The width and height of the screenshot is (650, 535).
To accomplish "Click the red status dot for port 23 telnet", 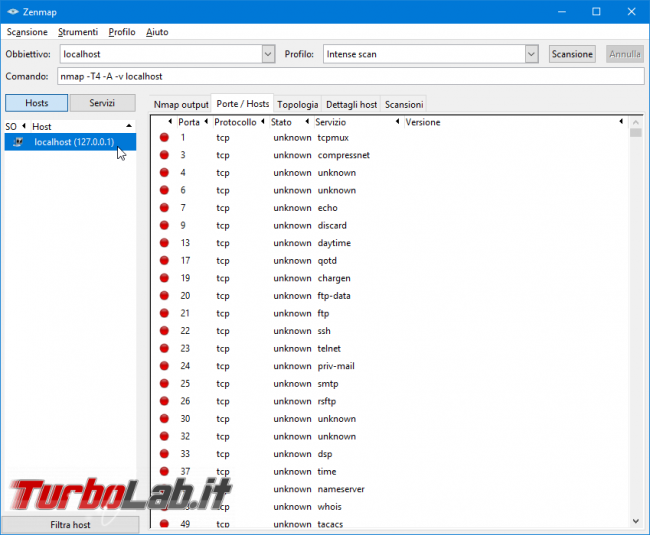I will pos(164,348).
